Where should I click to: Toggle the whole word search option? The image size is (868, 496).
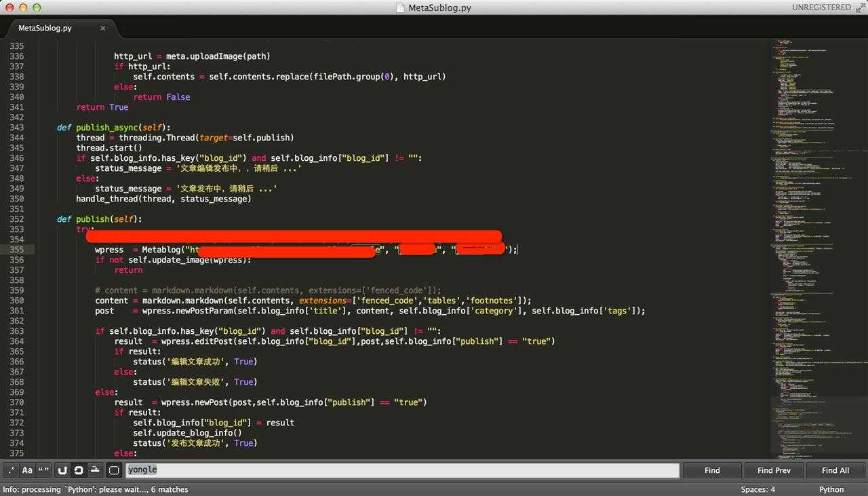tap(43, 470)
